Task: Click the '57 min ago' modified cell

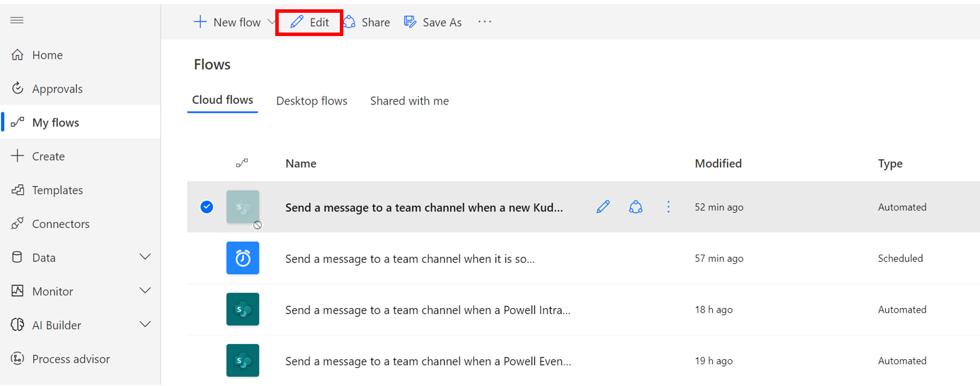Action: [x=719, y=258]
